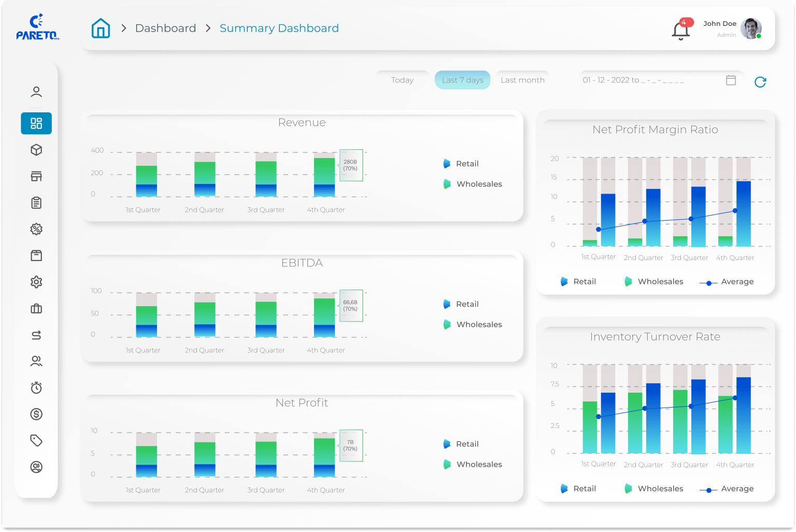Click the EBITDA chart title
The height and width of the screenshot is (532, 796).
pos(302,263)
